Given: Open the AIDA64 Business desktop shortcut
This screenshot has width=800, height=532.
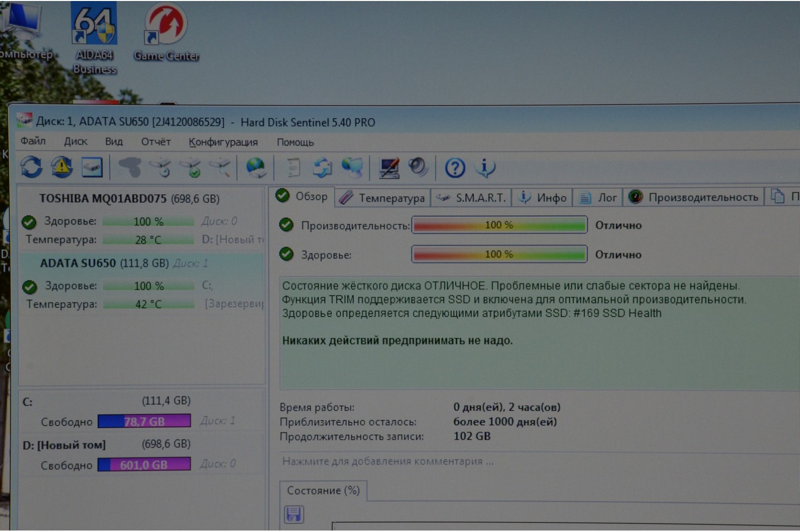Looking at the screenshot, I should [94, 38].
